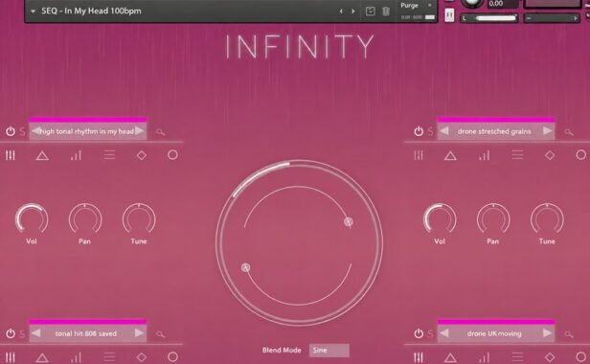590x364 pixels.
Task: Search sounds for drone stretched grains layer
Action: click(569, 132)
